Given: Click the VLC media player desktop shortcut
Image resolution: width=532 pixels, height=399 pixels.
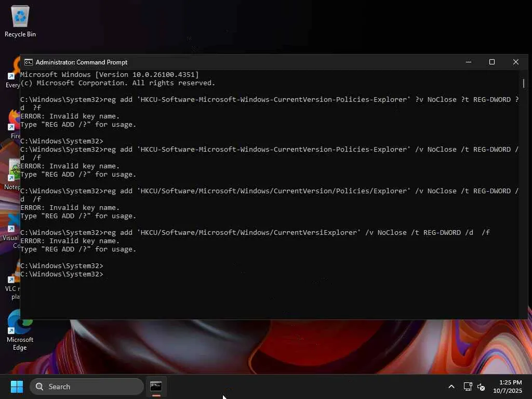Looking at the screenshot, I should [x=13, y=280].
